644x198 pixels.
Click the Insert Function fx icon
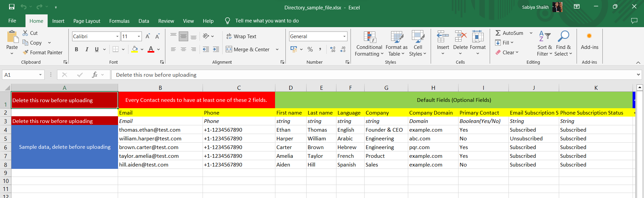95,75
